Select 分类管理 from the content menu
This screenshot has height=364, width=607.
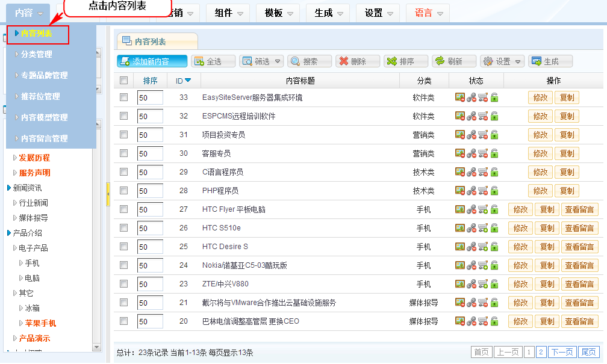37,55
